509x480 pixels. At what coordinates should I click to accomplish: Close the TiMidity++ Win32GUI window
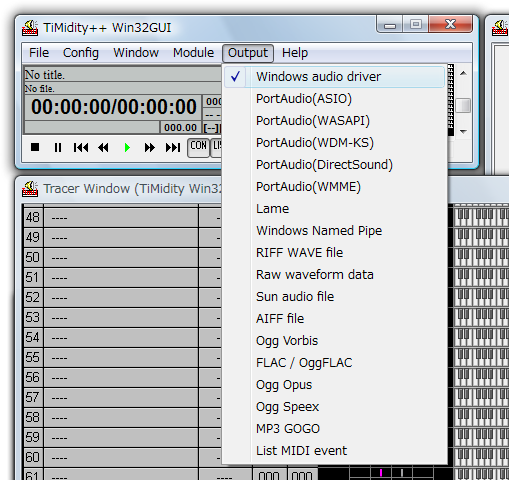coord(450,24)
